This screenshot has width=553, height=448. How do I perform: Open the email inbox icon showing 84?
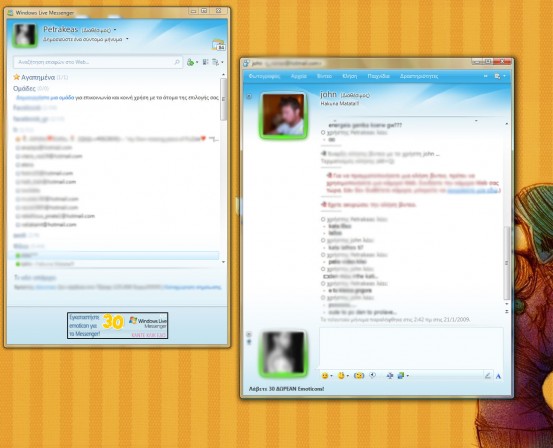point(219,45)
